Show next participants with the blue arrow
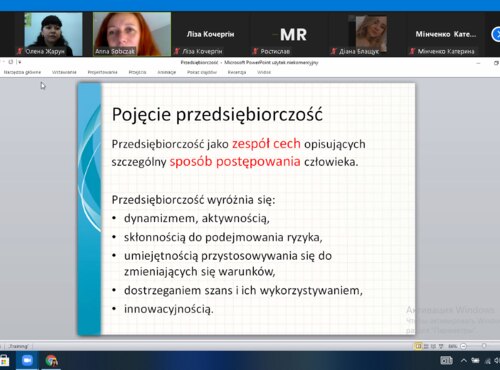Image resolution: width=500 pixels, height=370 pixels. (496, 34)
